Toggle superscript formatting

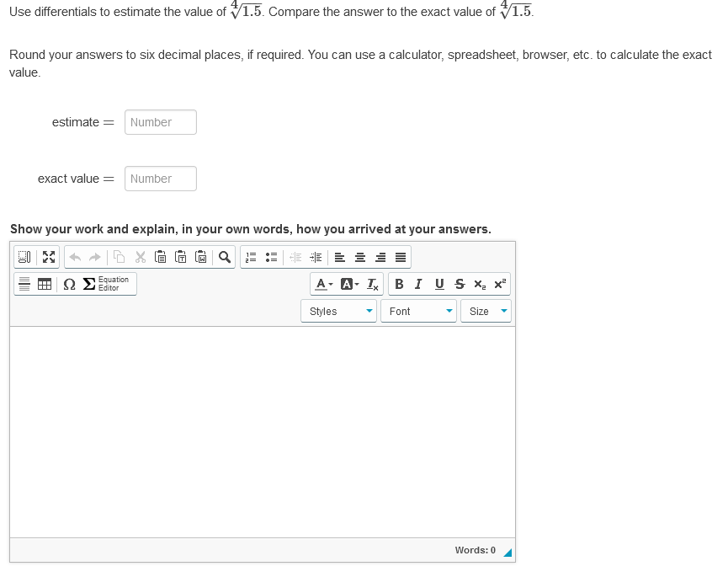pos(500,284)
